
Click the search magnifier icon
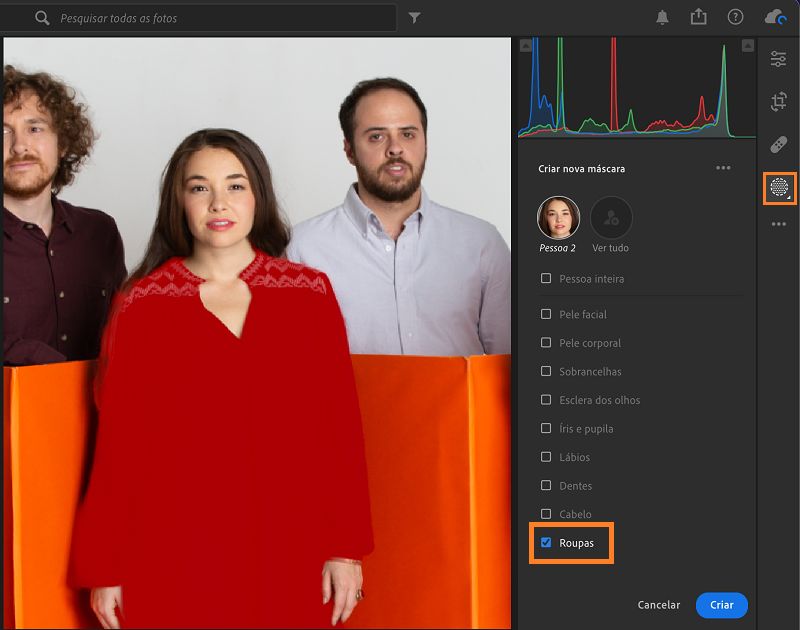click(x=42, y=18)
